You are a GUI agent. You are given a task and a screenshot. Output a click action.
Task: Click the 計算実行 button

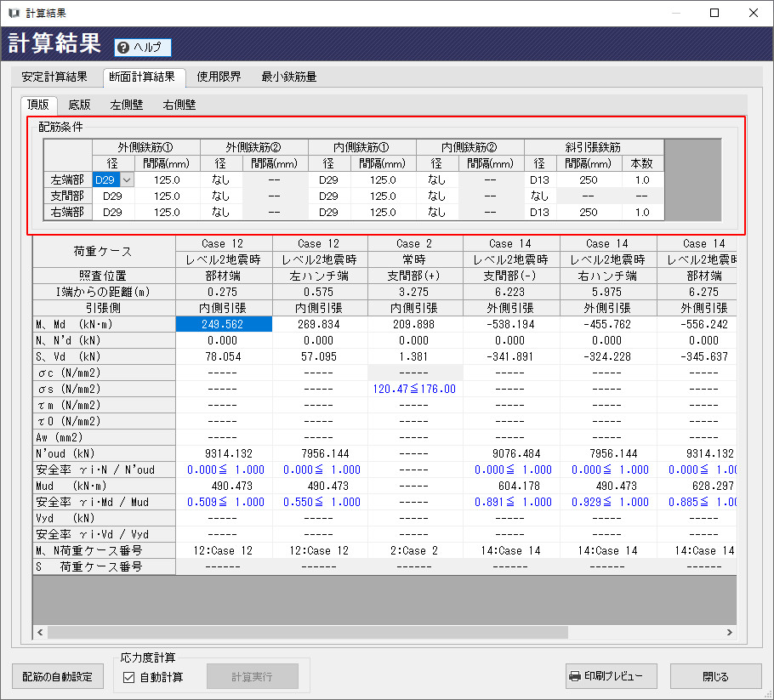point(253,677)
